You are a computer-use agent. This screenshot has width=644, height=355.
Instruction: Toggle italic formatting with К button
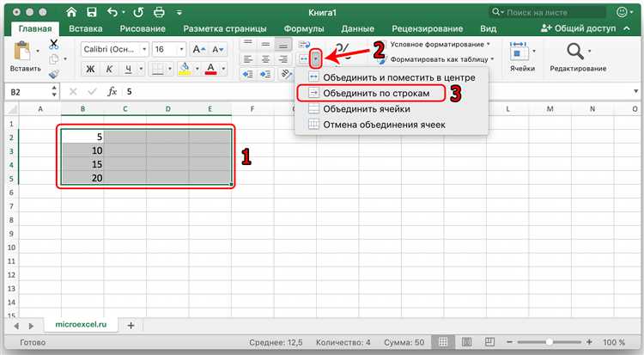point(108,70)
